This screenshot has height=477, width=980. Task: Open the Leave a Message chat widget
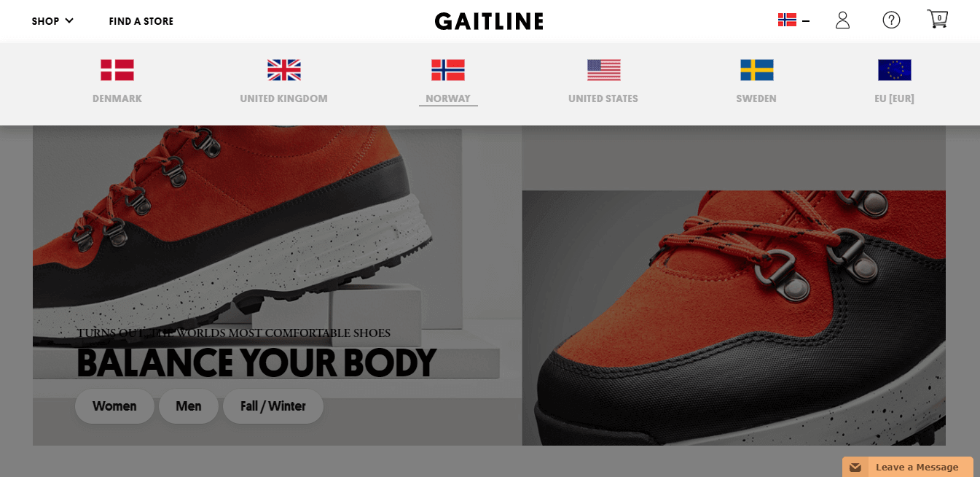[908, 467]
